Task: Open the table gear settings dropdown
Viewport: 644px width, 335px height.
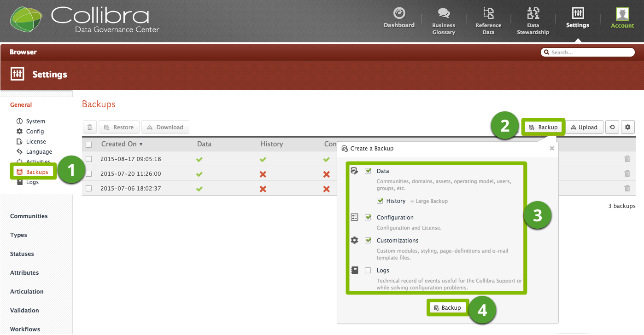Action: pos(628,127)
